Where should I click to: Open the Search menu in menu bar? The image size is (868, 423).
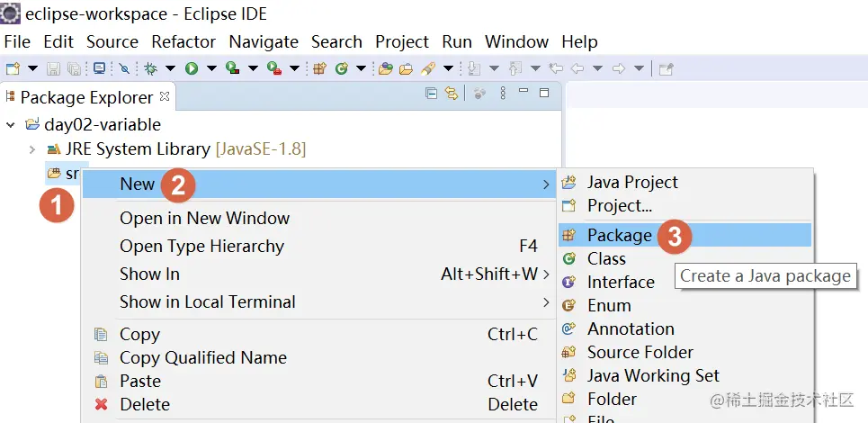[336, 41]
